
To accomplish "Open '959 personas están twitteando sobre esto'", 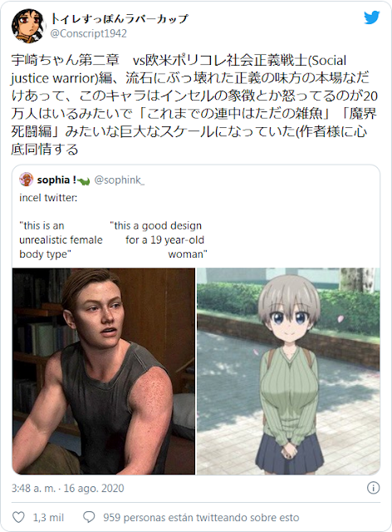I will pos(201,517).
